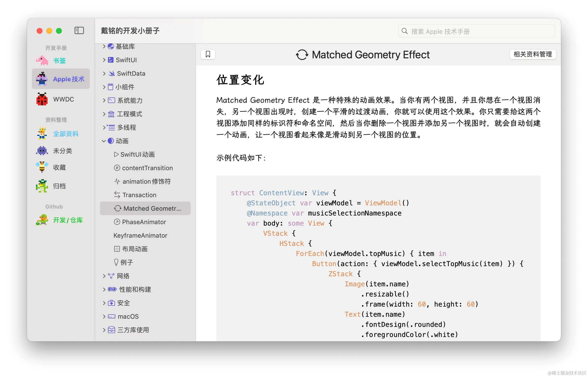
Task: Click the Apple 技术手册 search field
Action: pos(476,31)
